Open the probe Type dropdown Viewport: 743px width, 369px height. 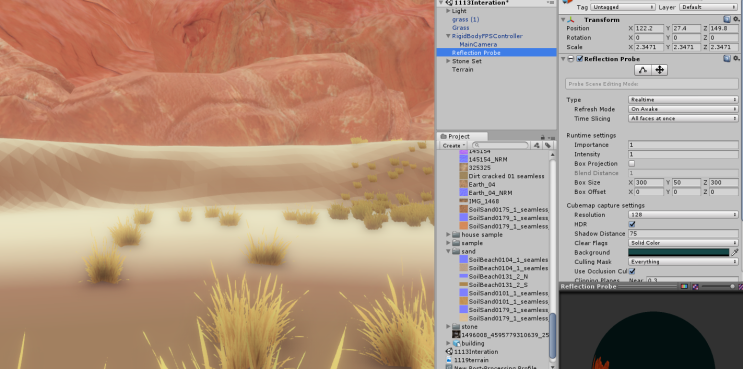(683, 99)
